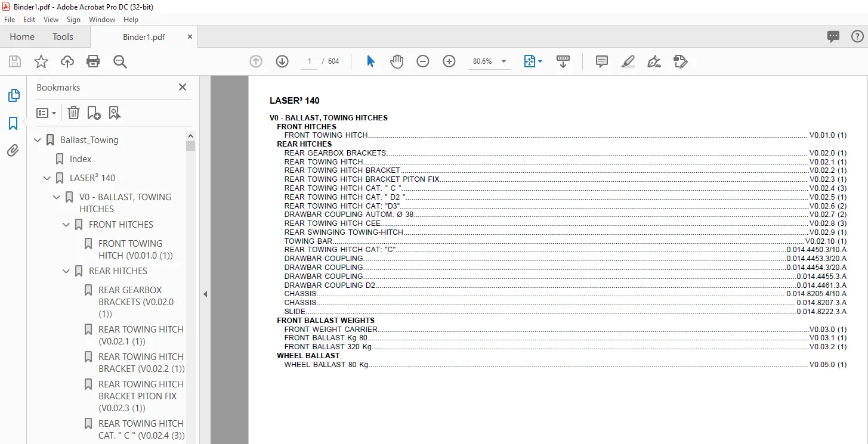This screenshot has height=444, width=868.
Task: Open the Edit menu
Action: pyautogui.click(x=29, y=20)
